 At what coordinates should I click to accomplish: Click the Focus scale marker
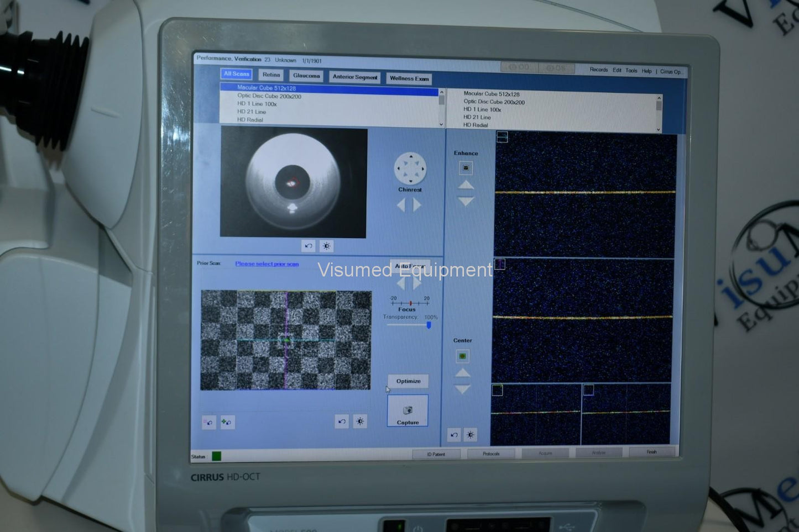tap(410, 303)
